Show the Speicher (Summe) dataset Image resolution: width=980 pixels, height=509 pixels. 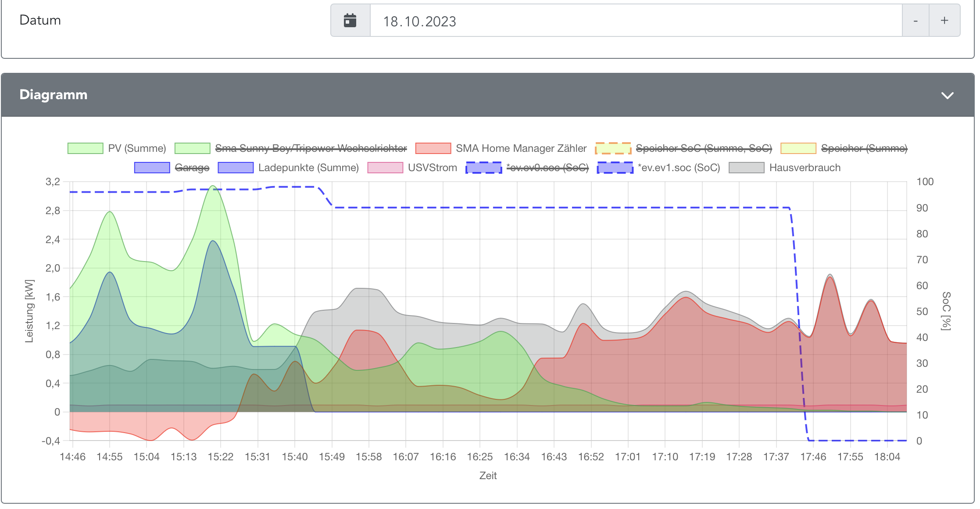pos(864,148)
